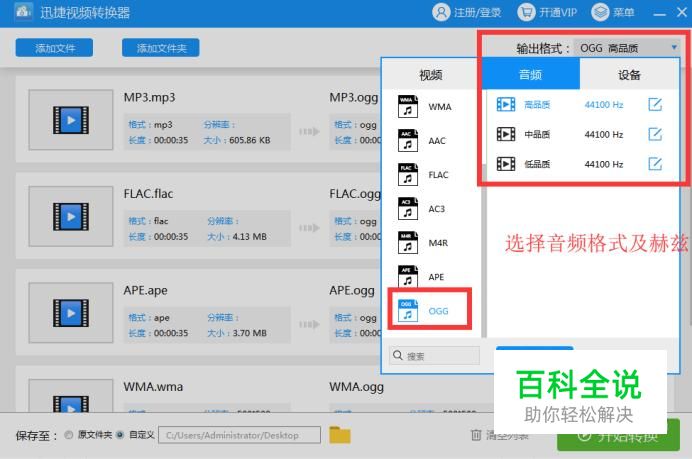The height and width of the screenshot is (459, 692).
Task: Edit the 中品质 preset settings
Action: pyautogui.click(x=655, y=134)
